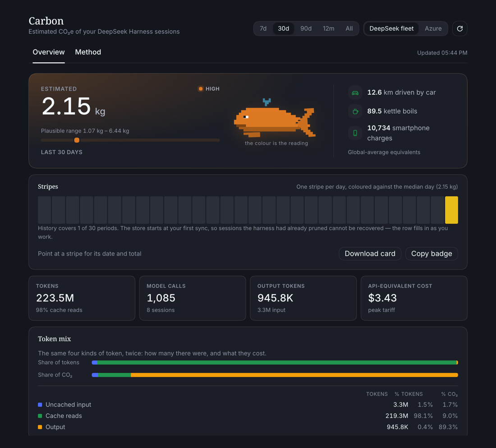
Task: Click the '8 sessions' subtext
Action: tap(161, 310)
